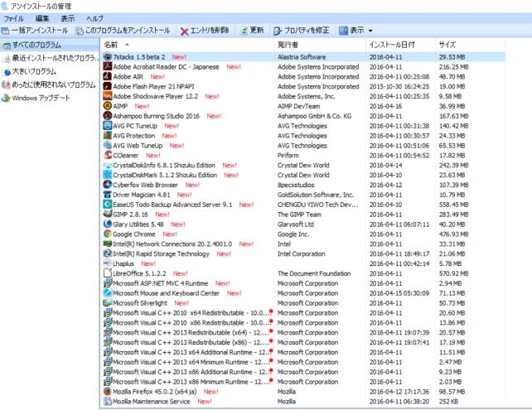Sort by サイズ column header
Viewport: 532px width, 410px height.
470,45
